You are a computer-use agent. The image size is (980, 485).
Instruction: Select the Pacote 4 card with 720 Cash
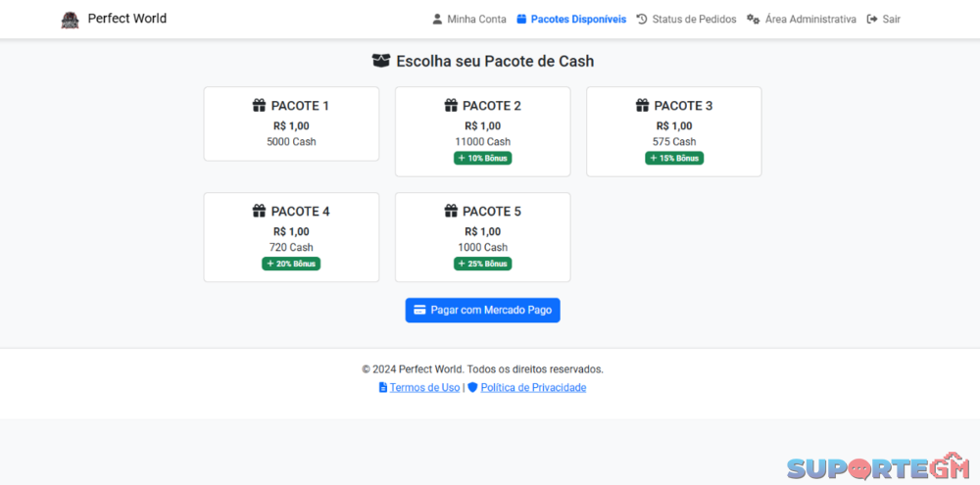coord(291,237)
